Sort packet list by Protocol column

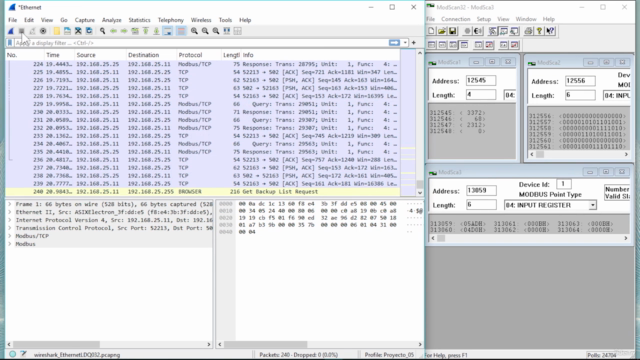198,55
